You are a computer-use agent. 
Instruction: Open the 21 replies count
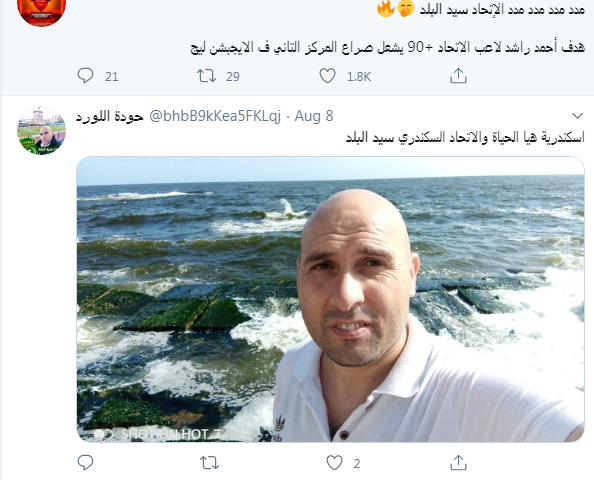(111, 77)
